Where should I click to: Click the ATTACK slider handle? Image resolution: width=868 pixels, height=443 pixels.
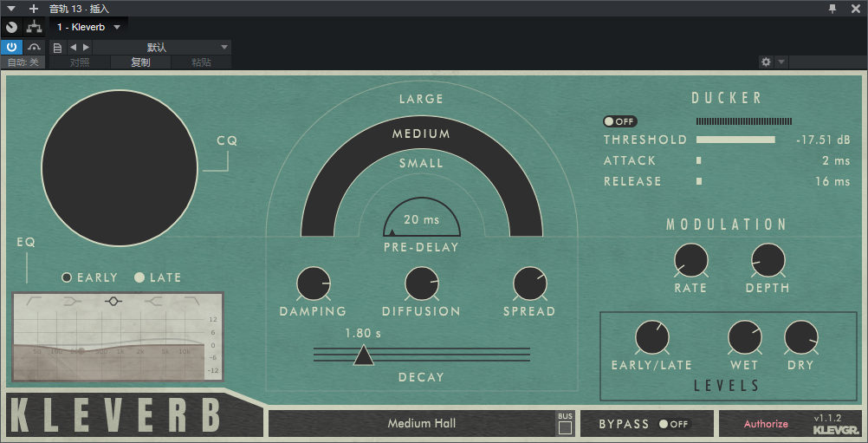pyautogui.click(x=698, y=160)
